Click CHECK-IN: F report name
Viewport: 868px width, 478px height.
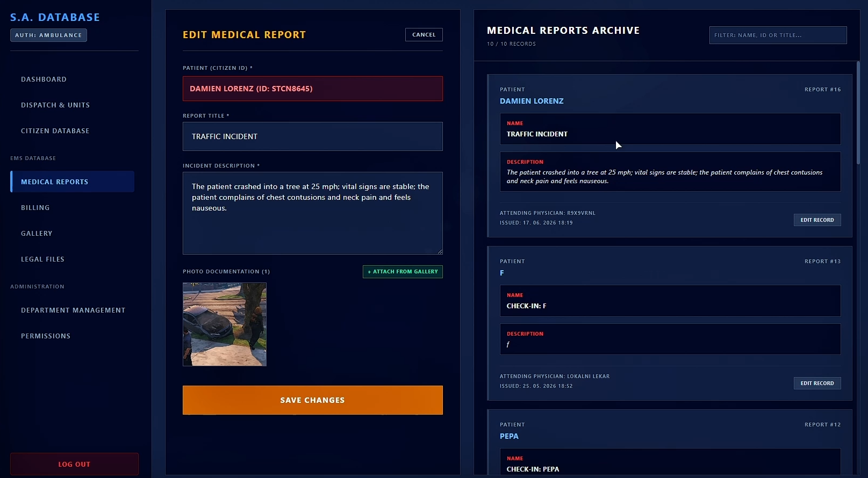pyautogui.click(x=526, y=306)
